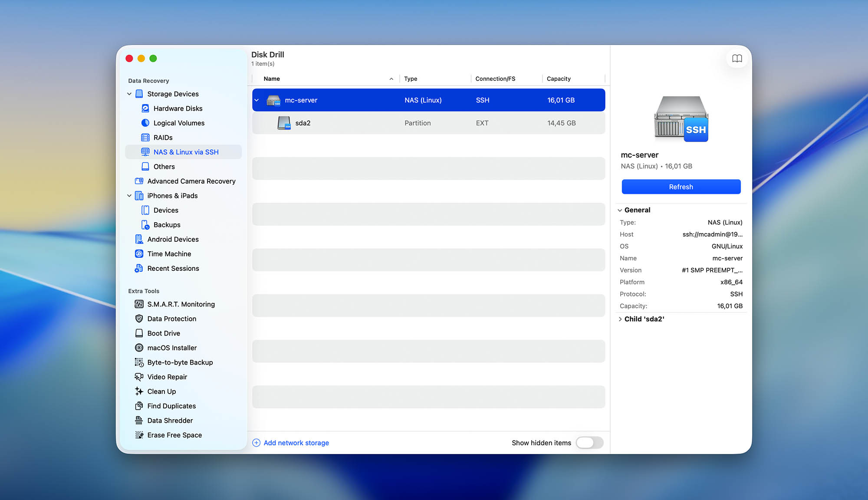The height and width of the screenshot is (500, 868).
Task: Open the Clean Up tool
Action: [161, 391]
